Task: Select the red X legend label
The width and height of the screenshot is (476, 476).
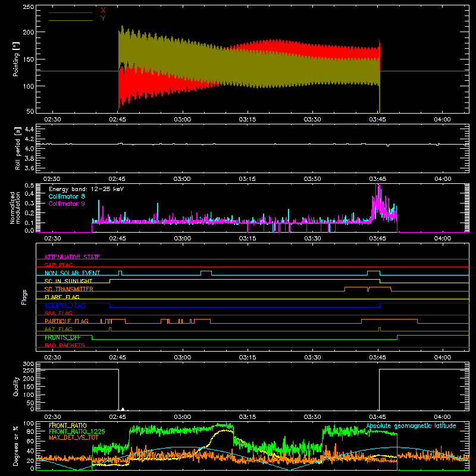Action: (103, 11)
